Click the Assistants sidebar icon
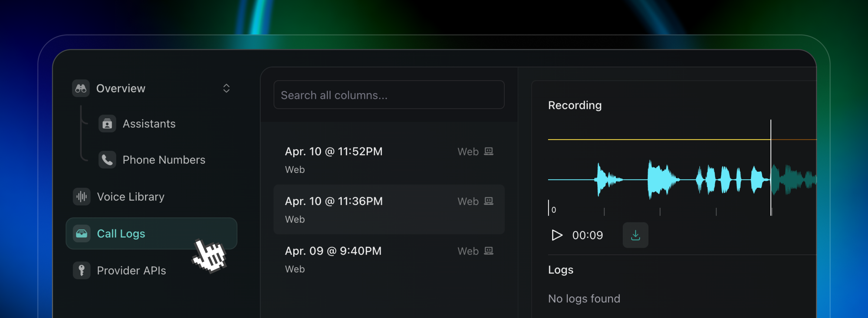 coord(107,124)
